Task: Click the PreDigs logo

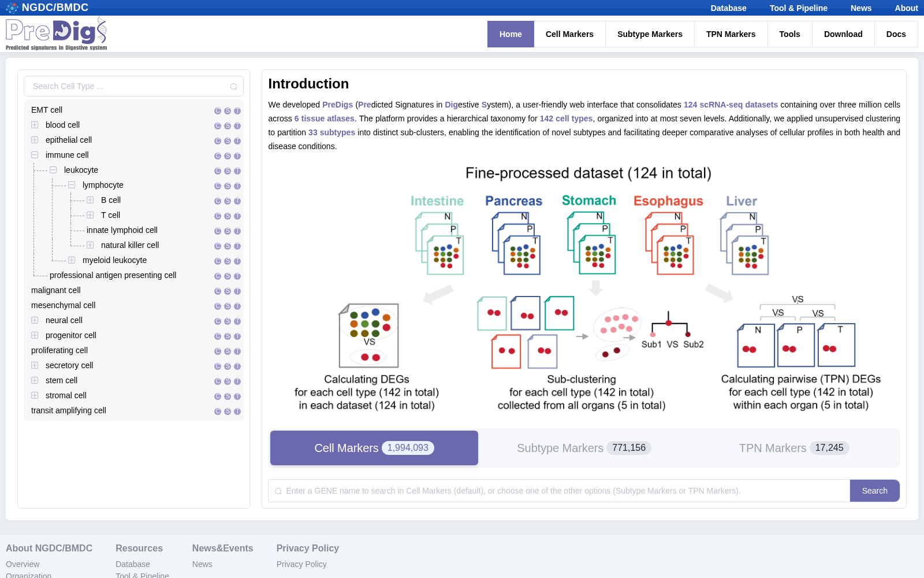Action: (57, 34)
